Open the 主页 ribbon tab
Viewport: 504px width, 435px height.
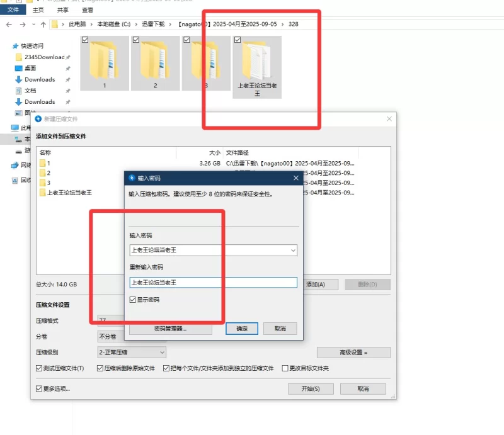tap(38, 10)
